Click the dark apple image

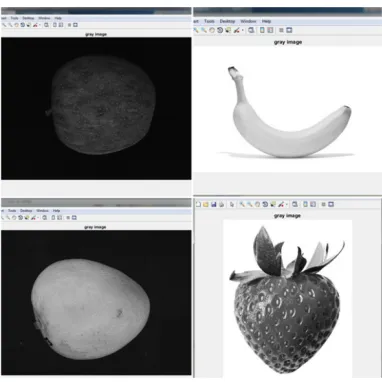point(96,108)
